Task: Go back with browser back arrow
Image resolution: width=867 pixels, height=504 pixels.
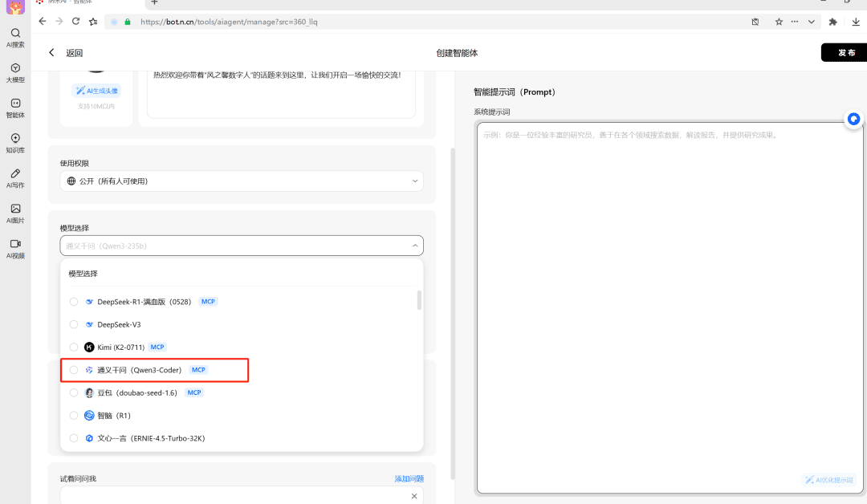Action: click(43, 22)
